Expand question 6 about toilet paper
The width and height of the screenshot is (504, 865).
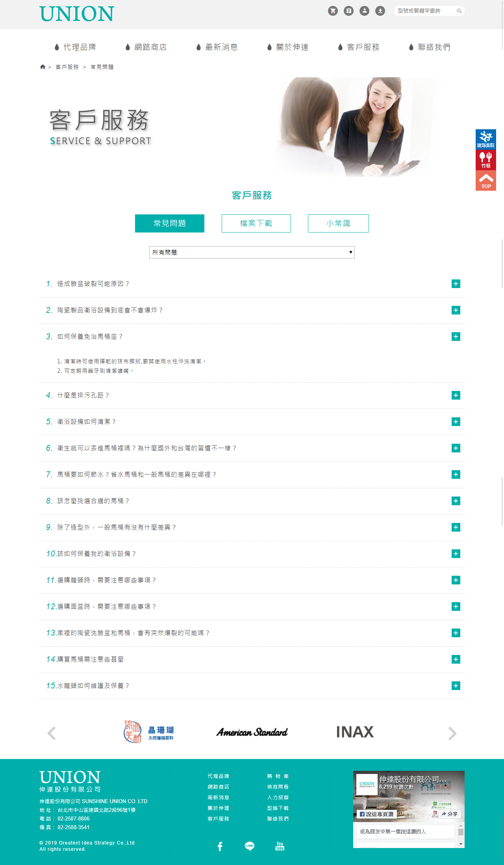456,448
